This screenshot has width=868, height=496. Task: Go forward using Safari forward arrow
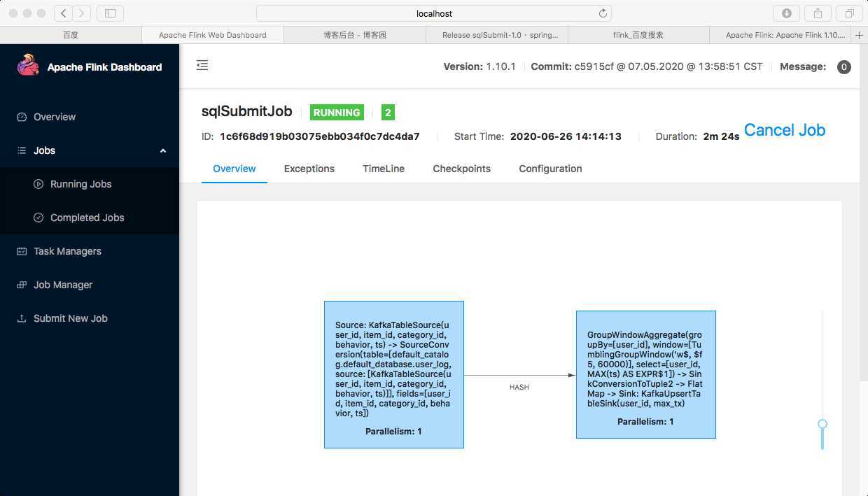[82, 13]
